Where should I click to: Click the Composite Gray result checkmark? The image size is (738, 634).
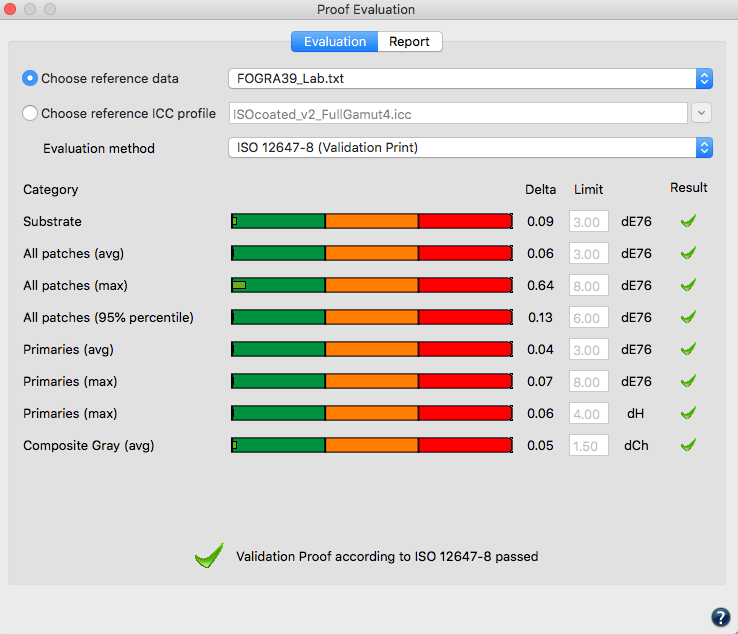click(x=688, y=445)
